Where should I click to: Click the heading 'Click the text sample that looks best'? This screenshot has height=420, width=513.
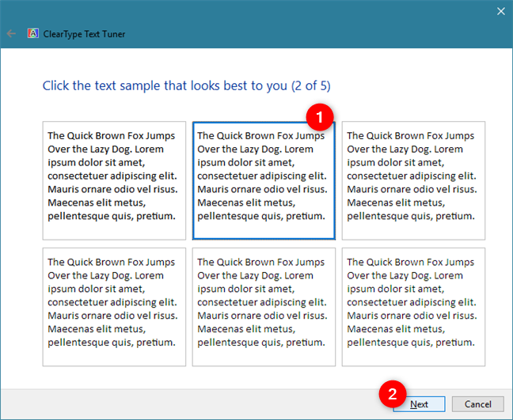point(187,85)
